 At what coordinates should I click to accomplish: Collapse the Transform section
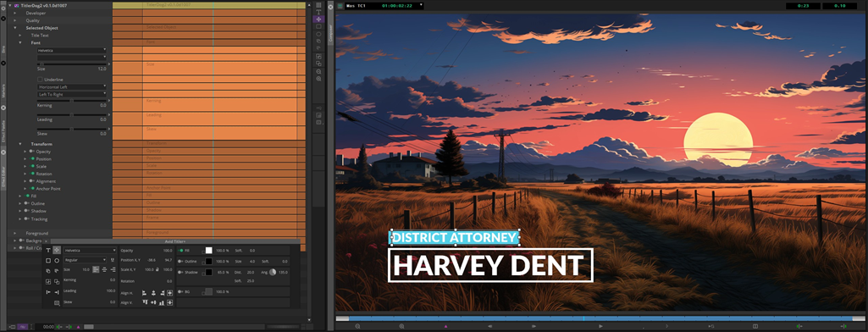pos(20,144)
